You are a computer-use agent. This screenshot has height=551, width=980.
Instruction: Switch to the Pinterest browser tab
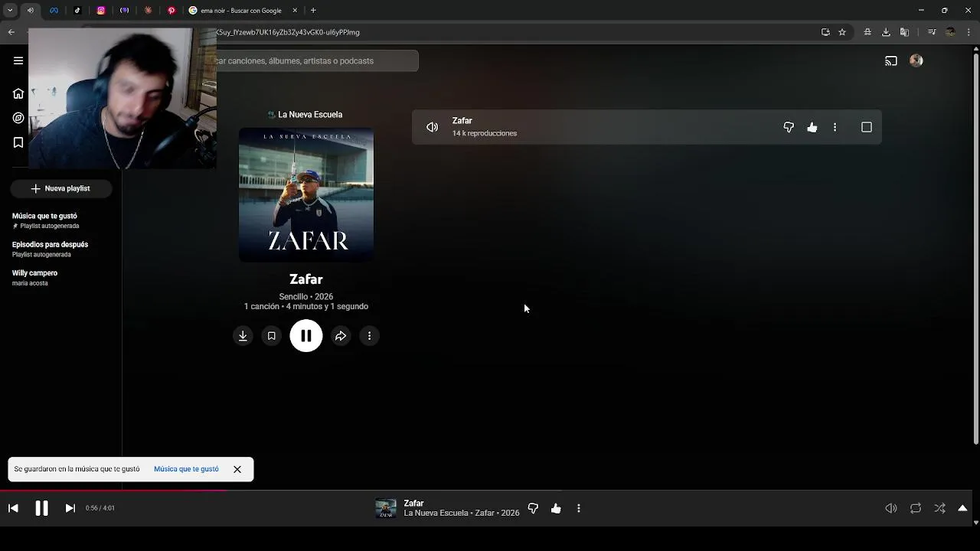point(171,10)
